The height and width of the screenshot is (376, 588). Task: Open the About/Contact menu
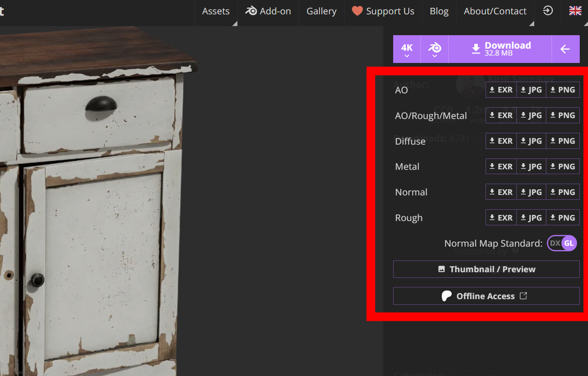(x=495, y=11)
